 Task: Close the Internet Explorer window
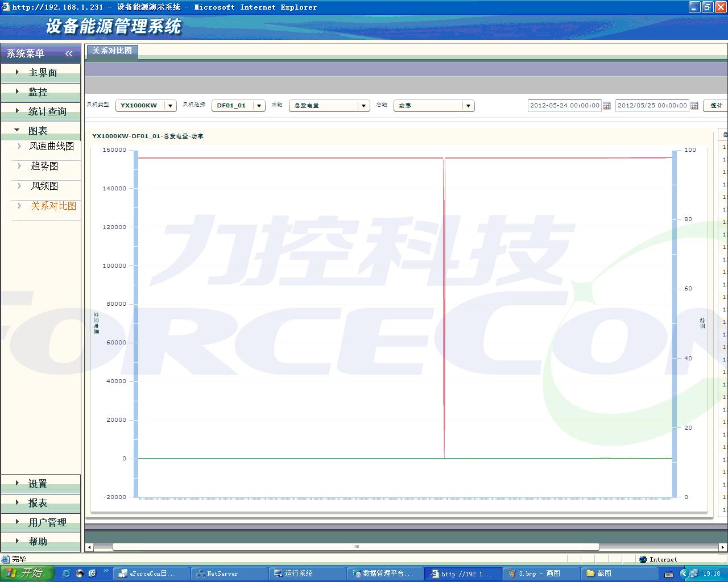tap(721, 7)
